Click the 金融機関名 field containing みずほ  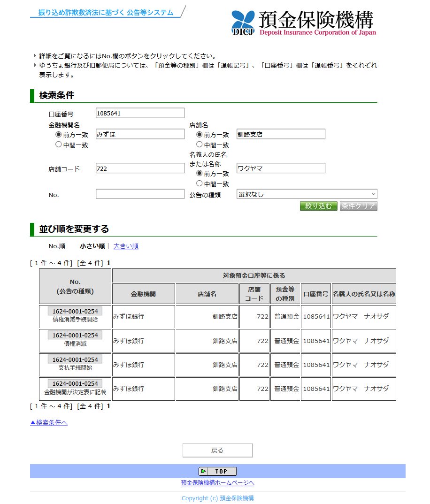coord(140,134)
